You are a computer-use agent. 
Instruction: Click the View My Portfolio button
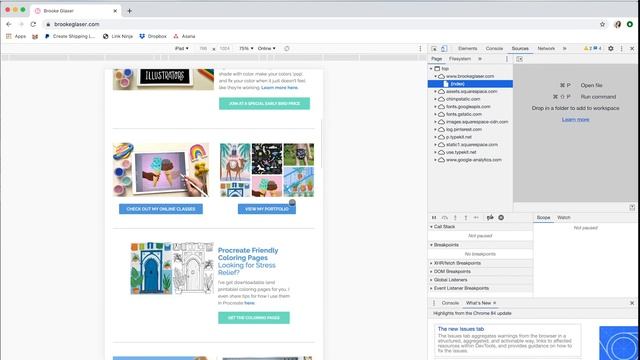267,209
